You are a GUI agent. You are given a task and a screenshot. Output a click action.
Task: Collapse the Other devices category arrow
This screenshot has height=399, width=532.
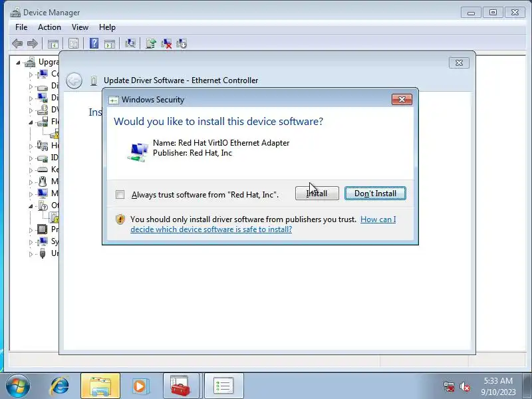31,206
